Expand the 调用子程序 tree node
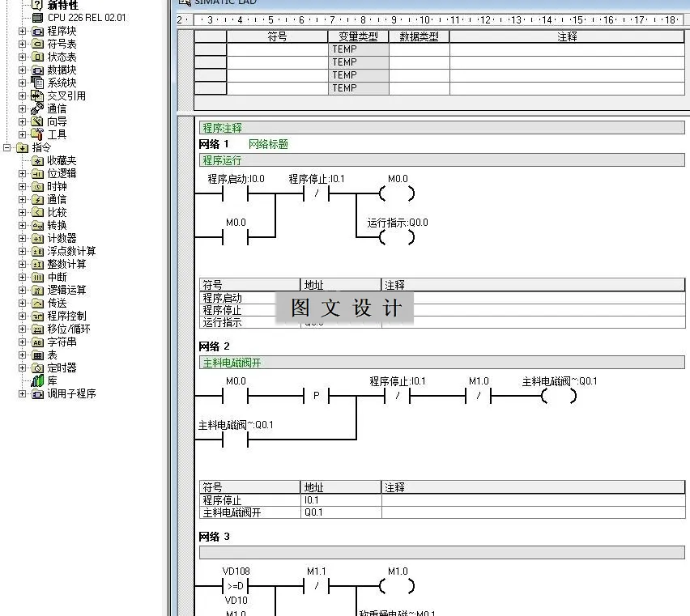Image resolution: width=690 pixels, height=616 pixels. (23, 394)
